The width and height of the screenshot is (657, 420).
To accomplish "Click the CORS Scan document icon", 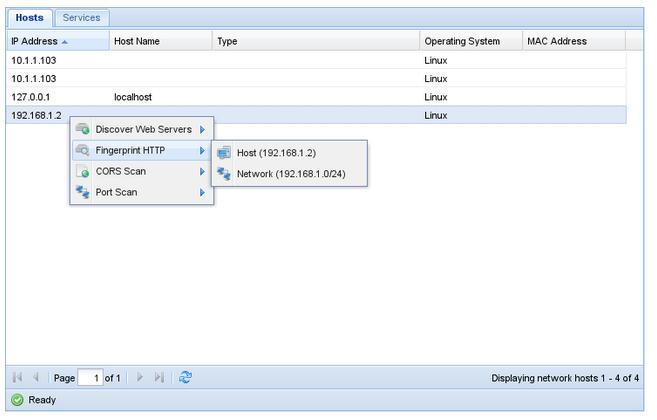I will click(83, 172).
